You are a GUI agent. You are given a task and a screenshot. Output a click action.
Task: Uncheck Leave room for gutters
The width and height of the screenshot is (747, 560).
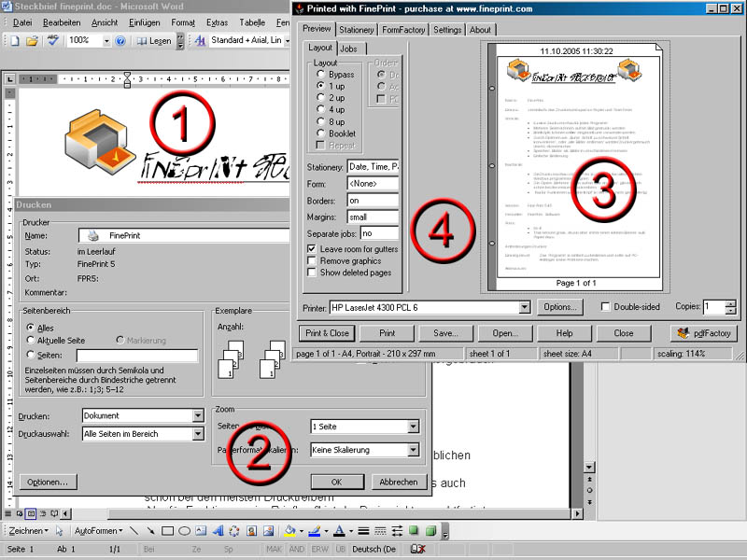pyautogui.click(x=313, y=249)
